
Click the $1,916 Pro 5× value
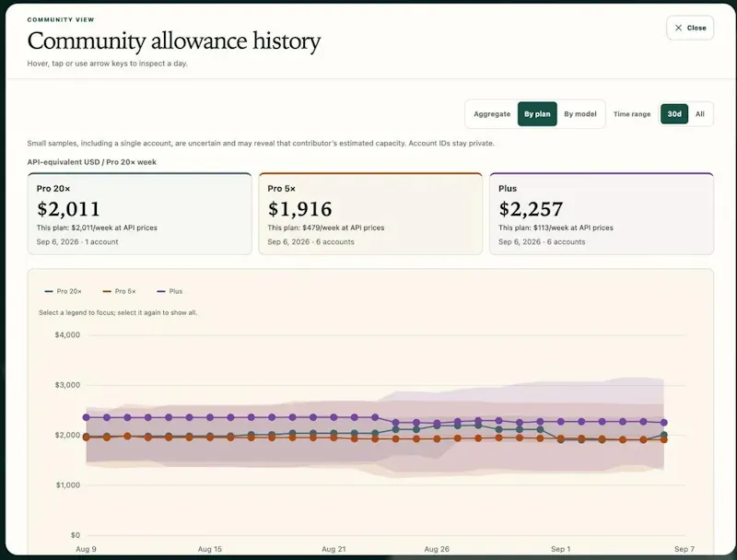[300, 209]
